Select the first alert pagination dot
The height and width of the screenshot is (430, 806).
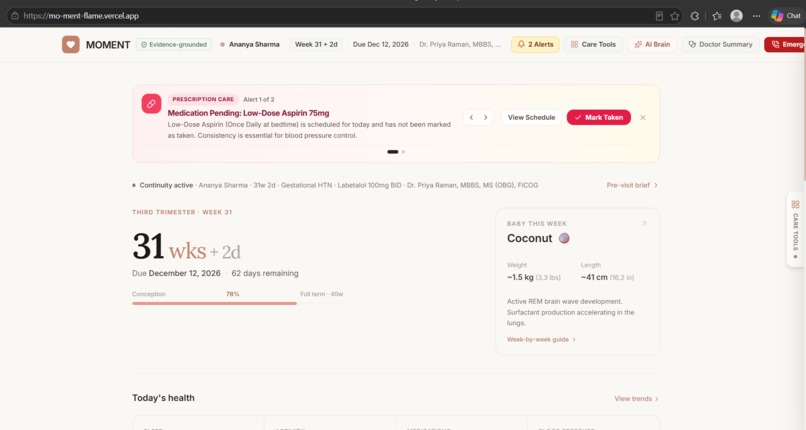pos(393,152)
